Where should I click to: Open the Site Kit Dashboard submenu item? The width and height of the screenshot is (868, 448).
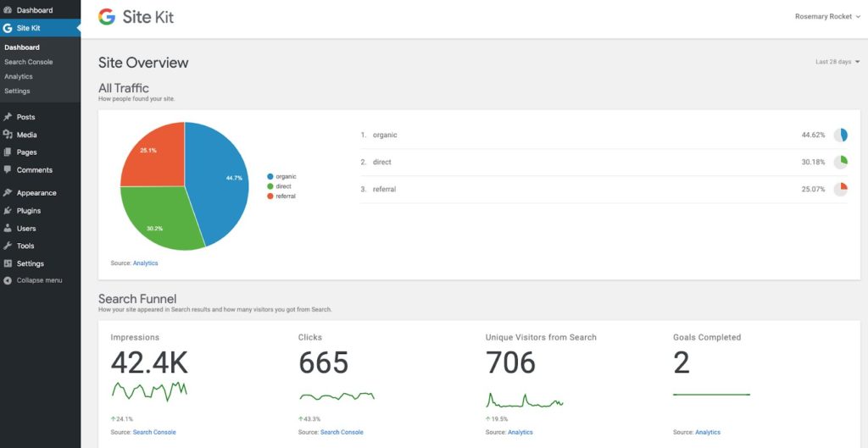[22, 47]
